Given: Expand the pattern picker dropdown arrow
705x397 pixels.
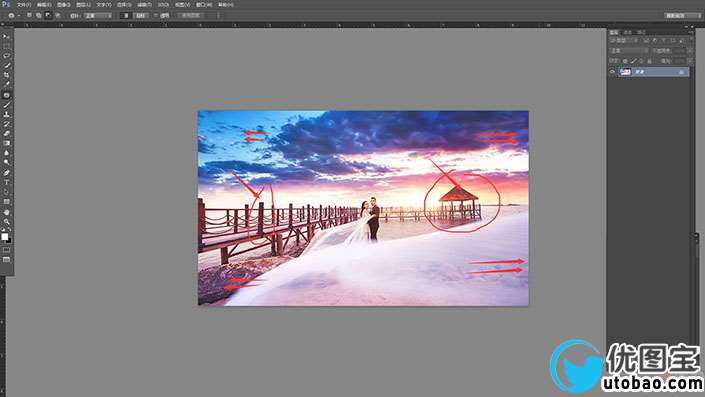Looking at the screenshot, I should 219,15.
